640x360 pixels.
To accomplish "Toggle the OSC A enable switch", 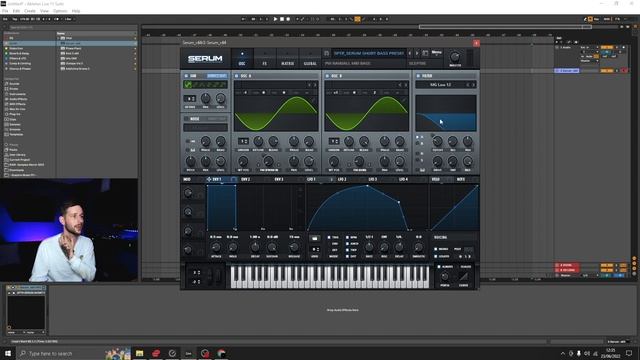I will point(237,76).
